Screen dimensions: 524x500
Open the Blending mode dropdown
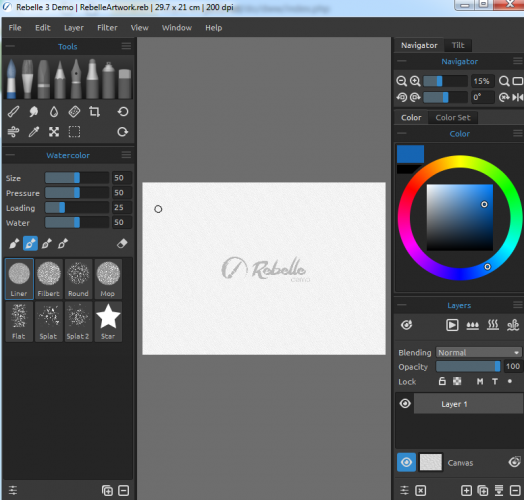[478, 353]
